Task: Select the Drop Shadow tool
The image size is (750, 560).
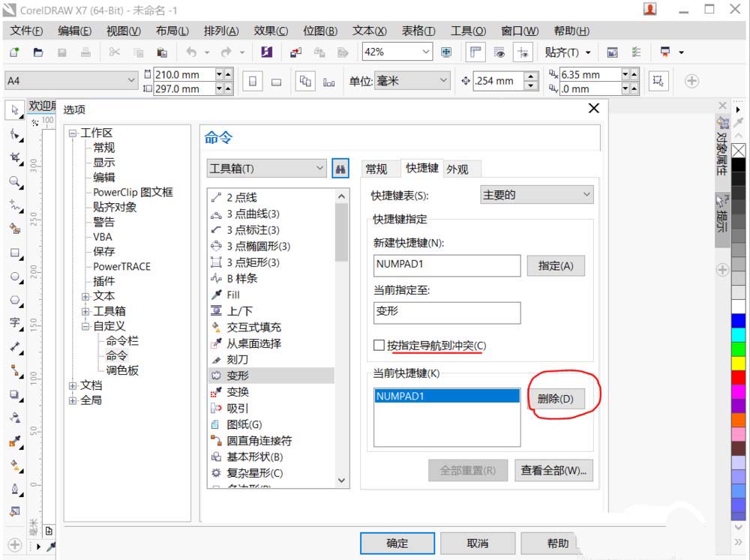Action: coord(16,394)
